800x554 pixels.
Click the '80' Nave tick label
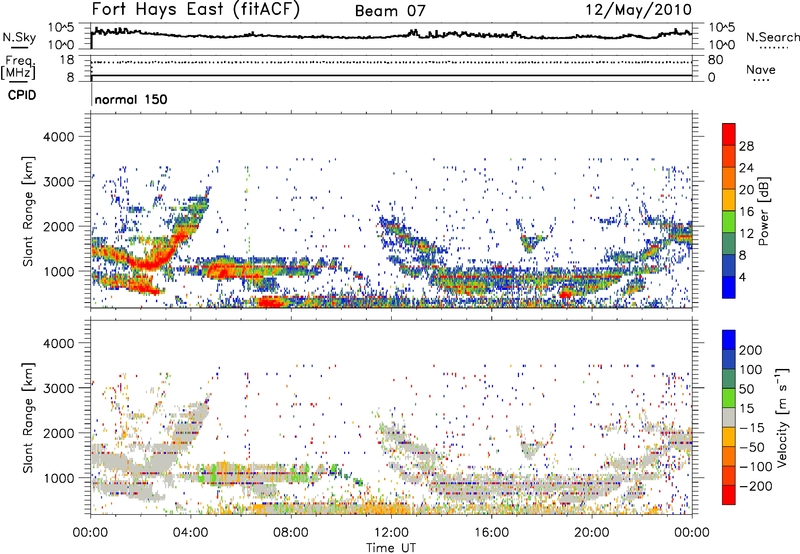715,60
